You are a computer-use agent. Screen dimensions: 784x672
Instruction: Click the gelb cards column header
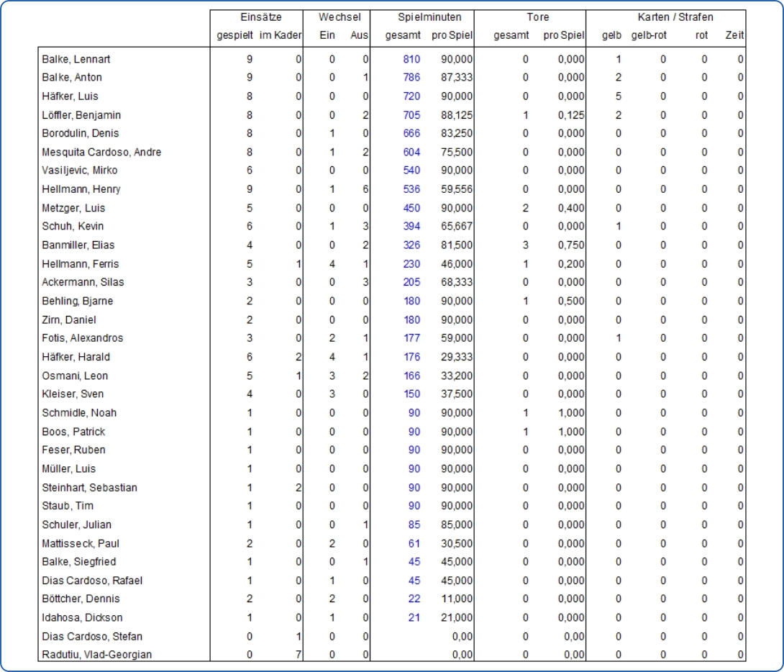pyautogui.click(x=611, y=35)
